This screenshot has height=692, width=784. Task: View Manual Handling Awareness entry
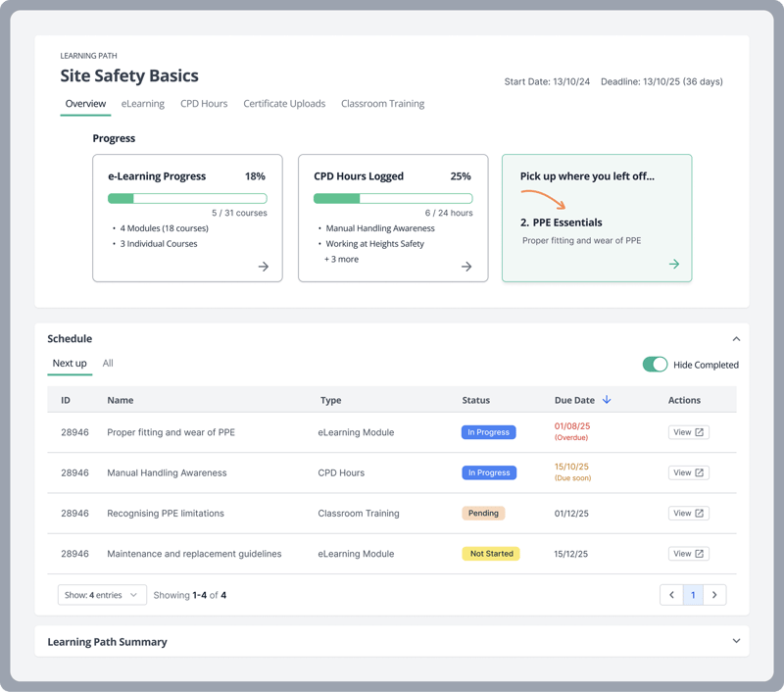coord(688,472)
